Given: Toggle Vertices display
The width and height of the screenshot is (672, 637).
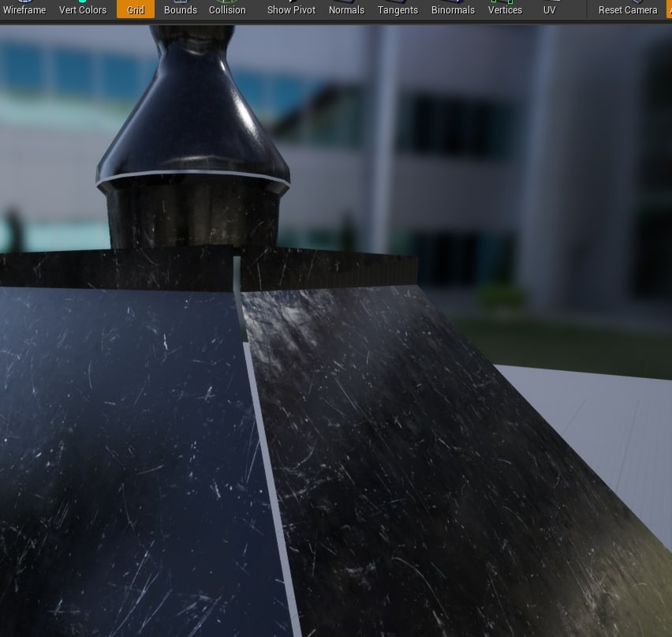Looking at the screenshot, I should (505, 9).
